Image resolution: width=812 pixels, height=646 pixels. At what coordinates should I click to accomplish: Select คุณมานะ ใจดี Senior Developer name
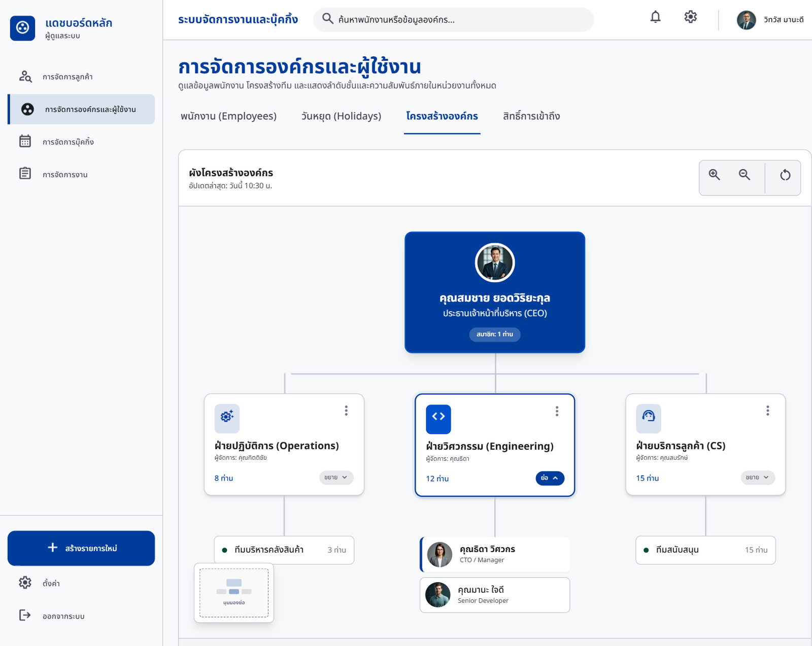[481, 590]
